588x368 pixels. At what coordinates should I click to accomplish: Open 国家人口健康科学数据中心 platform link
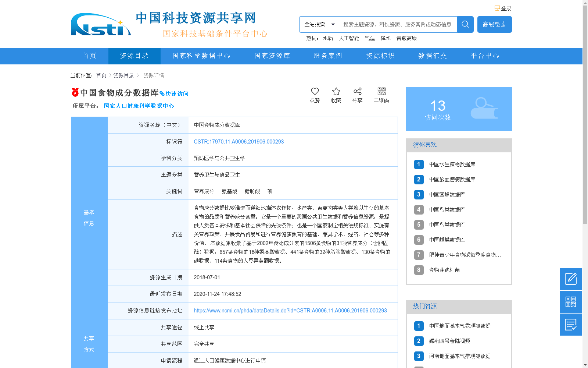coord(139,106)
